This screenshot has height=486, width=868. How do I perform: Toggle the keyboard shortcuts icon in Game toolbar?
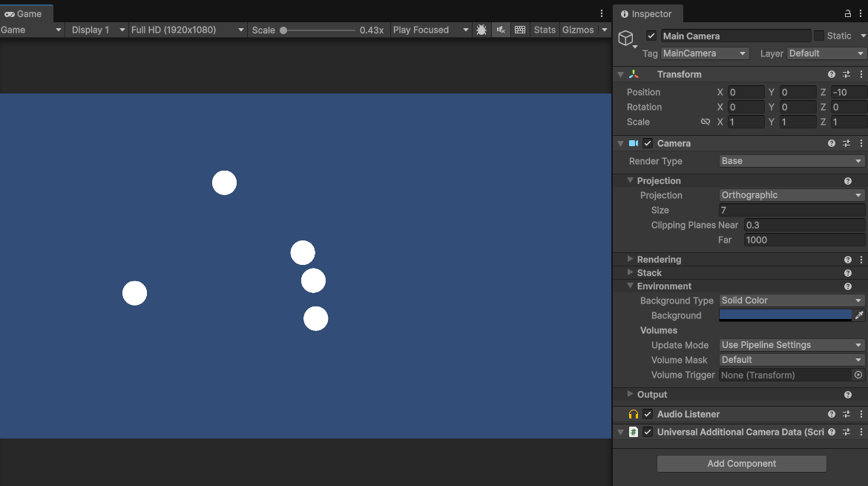520,30
